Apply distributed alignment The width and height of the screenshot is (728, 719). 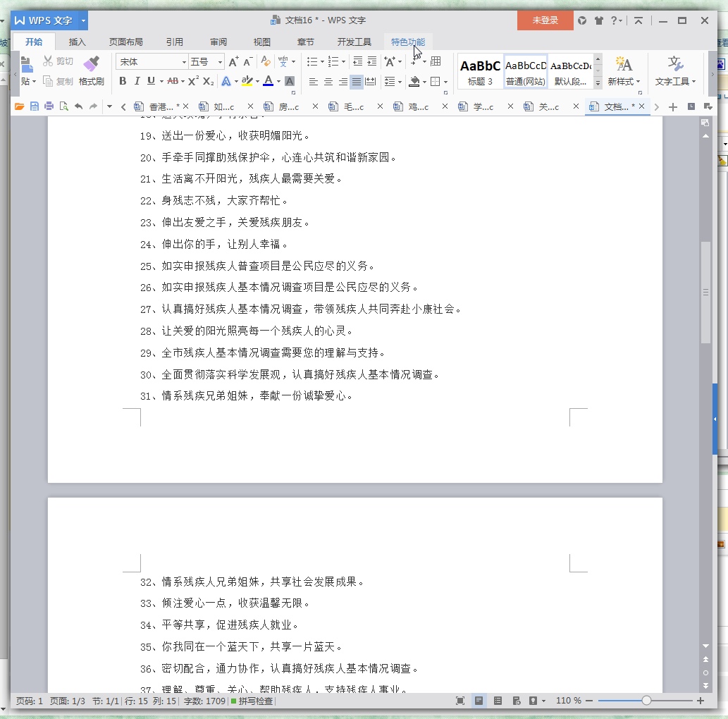[x=371, y=82]
